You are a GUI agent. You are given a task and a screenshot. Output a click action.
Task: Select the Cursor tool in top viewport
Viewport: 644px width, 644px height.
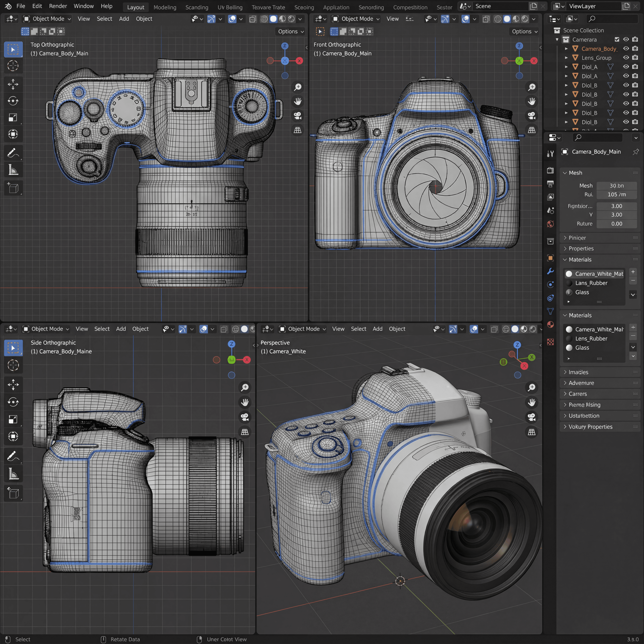tap(13, 66)
